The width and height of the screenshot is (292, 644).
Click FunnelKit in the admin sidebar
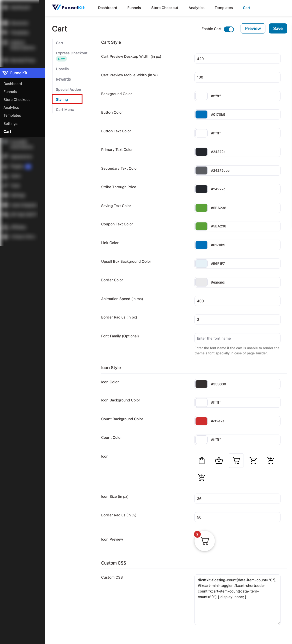[x=23, y=73]
